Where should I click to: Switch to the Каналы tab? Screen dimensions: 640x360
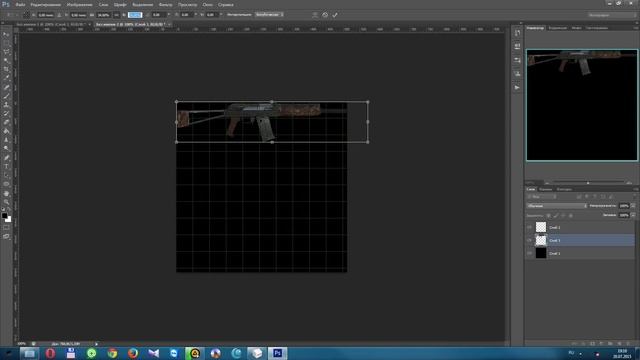click(x=545, y=189)
